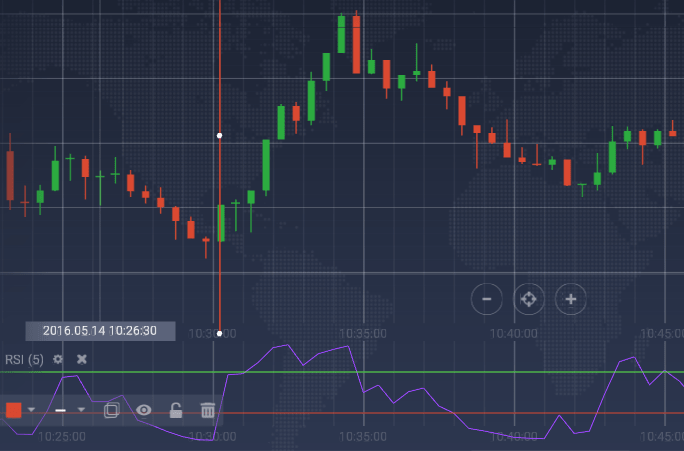Viewport: 684px width, 451px height.
Task: Expand the line thickness dropdown arrow
Action: point(81,410)
